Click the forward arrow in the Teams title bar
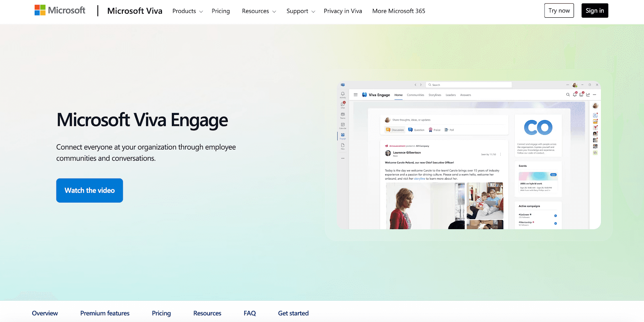Screen dimensions: 644x322 [x=421, y=85]
